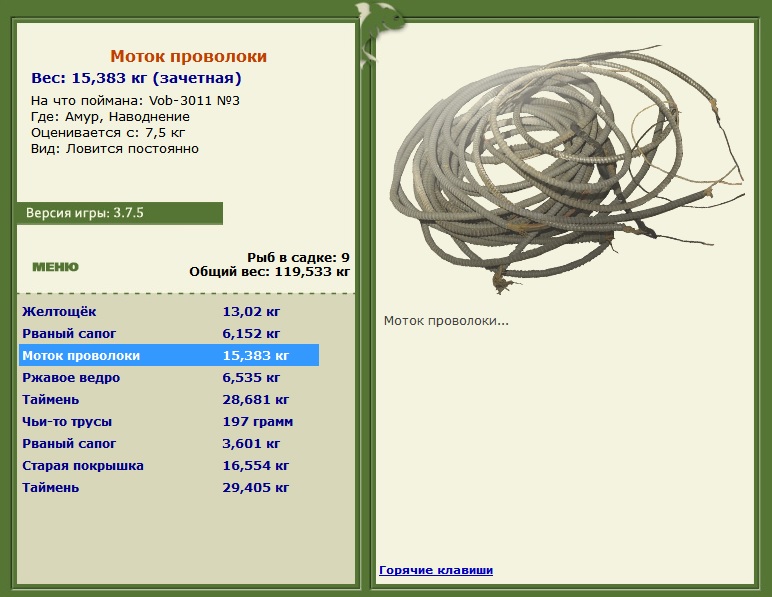
Task: Click the Версия игры 3.7.5 banner
Action: pos(120,213)
